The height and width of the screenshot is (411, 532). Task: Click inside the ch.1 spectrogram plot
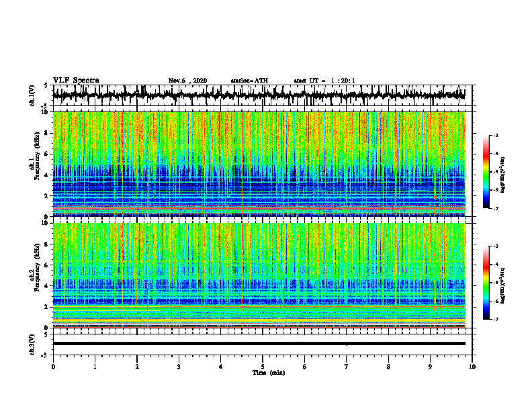click(x=259, y=164)
